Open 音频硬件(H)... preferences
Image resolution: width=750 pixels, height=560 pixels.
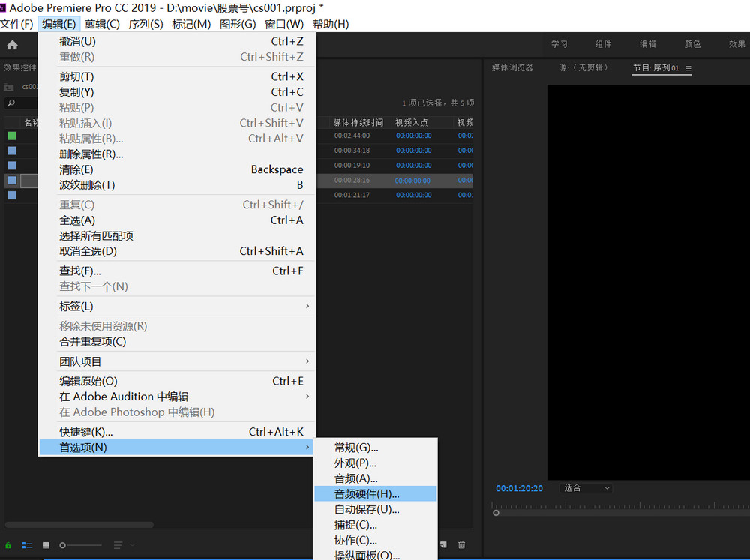(376, 493)
